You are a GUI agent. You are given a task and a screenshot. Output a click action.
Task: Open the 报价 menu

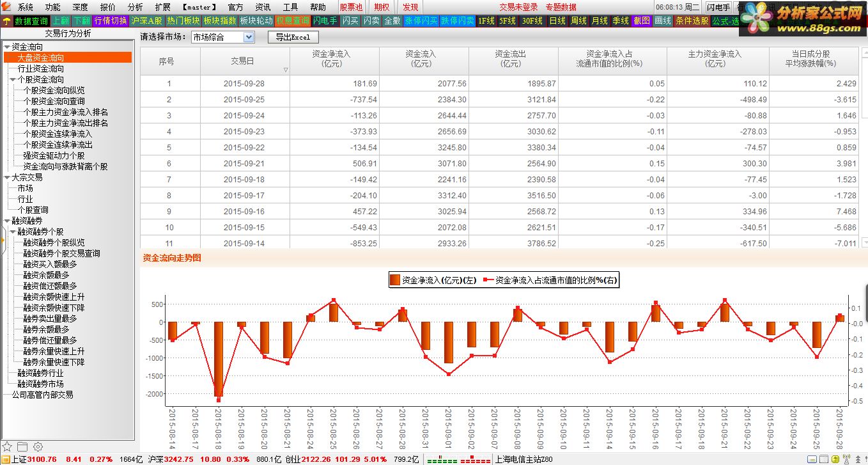point(108,7)
